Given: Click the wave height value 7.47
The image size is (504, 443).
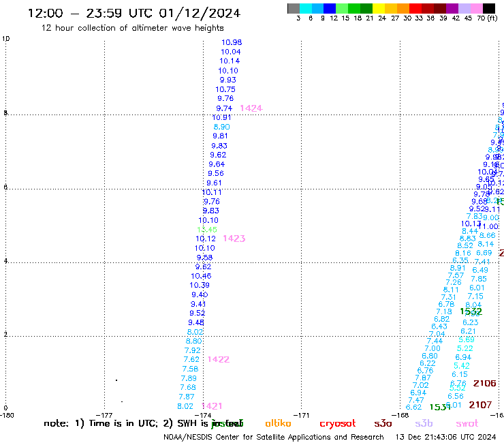Looking at the screenshot, I should tap(416, 400).
